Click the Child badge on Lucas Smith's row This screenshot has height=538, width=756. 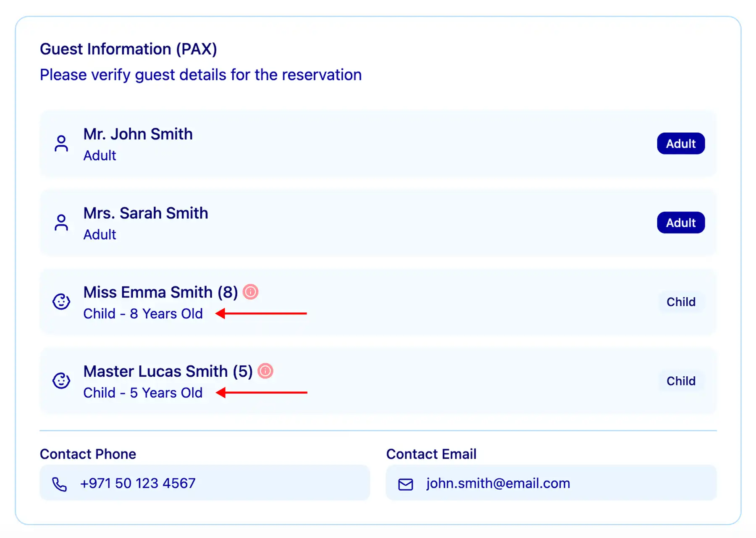point(681,381)
